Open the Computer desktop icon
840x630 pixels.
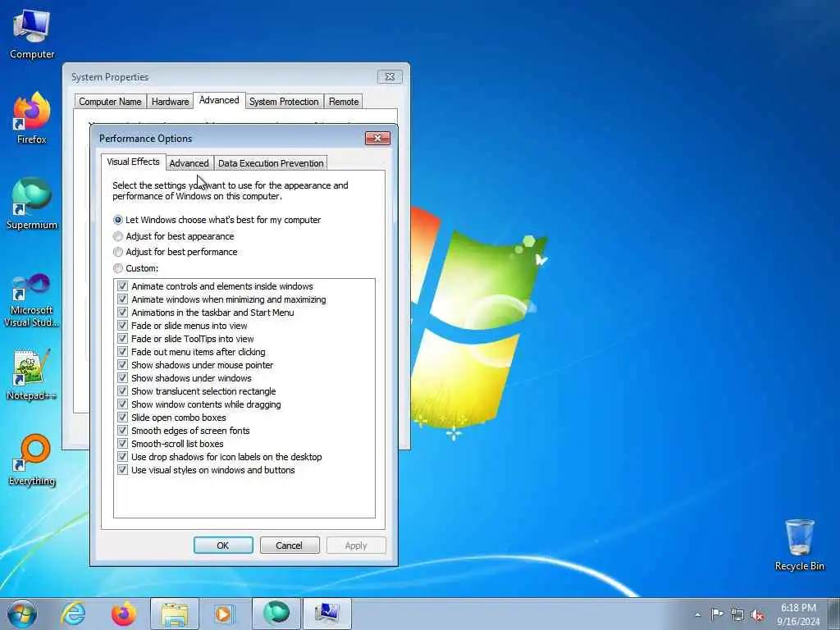point(32,34)
